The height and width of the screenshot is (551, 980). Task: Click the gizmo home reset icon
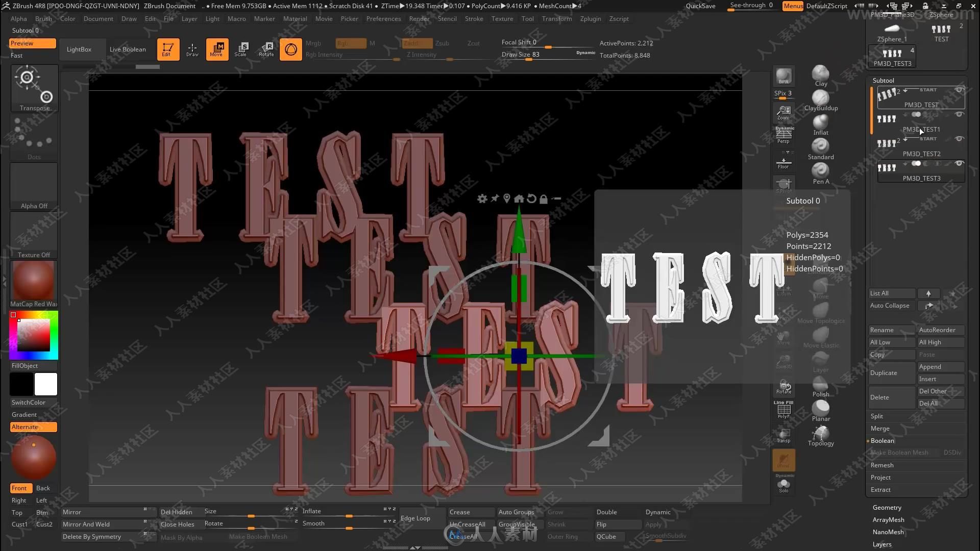[519, 198]
